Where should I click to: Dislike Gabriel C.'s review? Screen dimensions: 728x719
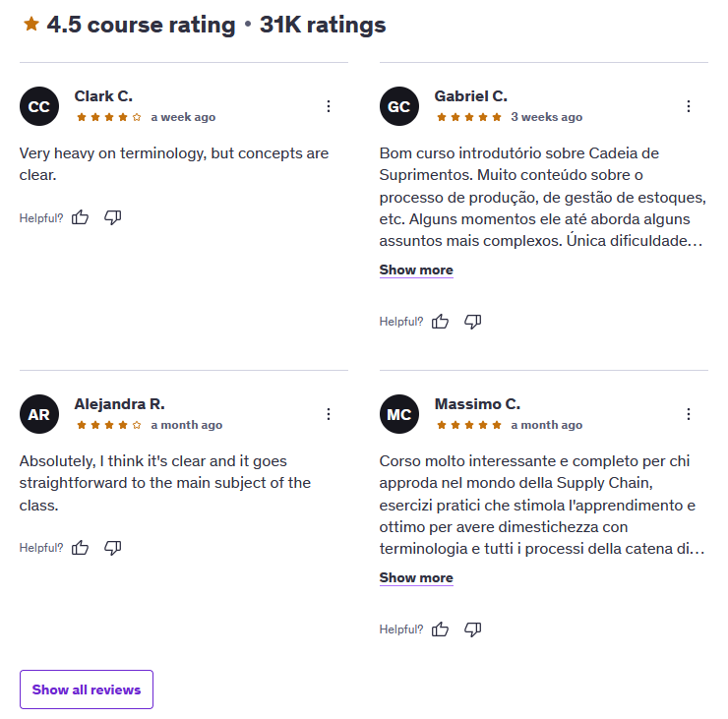click(473, 322)
